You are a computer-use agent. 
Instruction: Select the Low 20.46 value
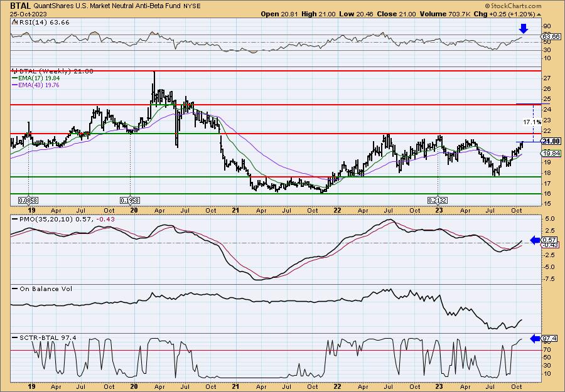coord(357,14)
